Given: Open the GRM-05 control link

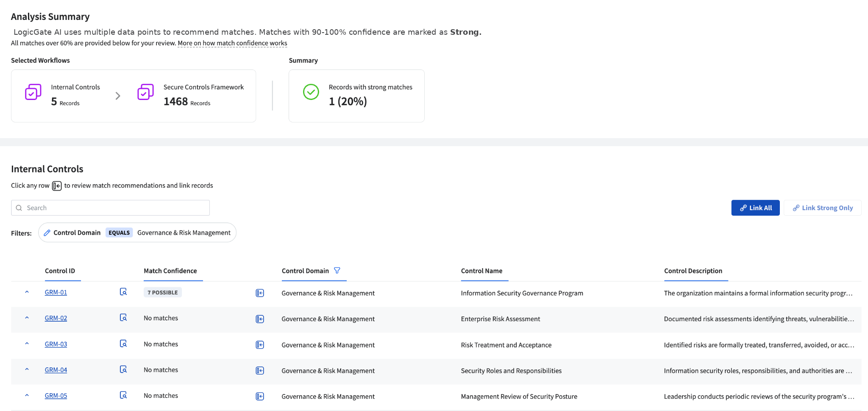Looking at the screenshot, I should click(x=56, y=396).
